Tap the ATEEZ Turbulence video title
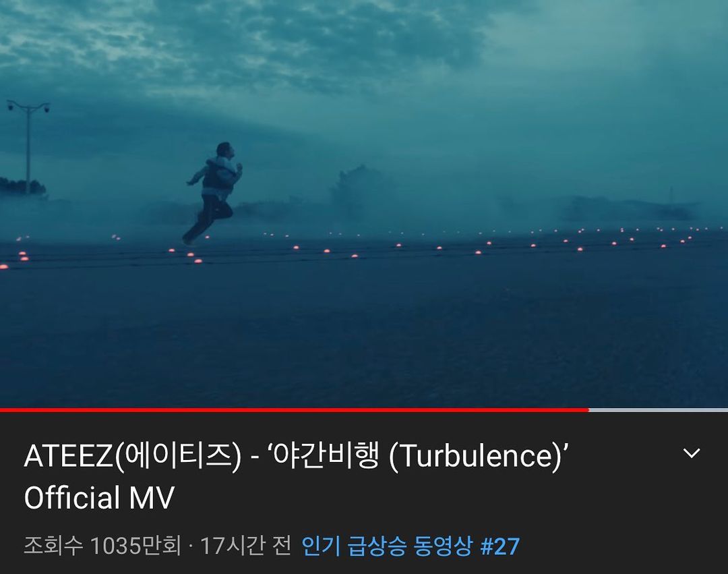The image size is (728, 574). click(x=296, y=476)
